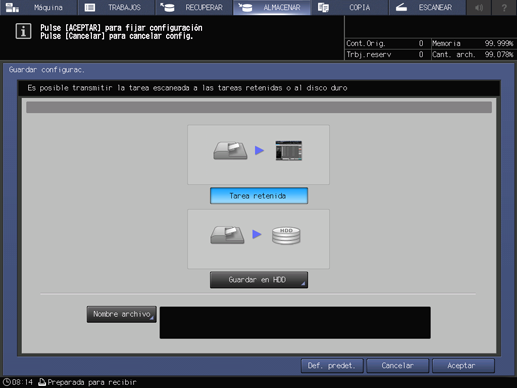Click the TRABAJOS list icon
Viewport: 517px width, 388px height.
[x=90, y=7]
